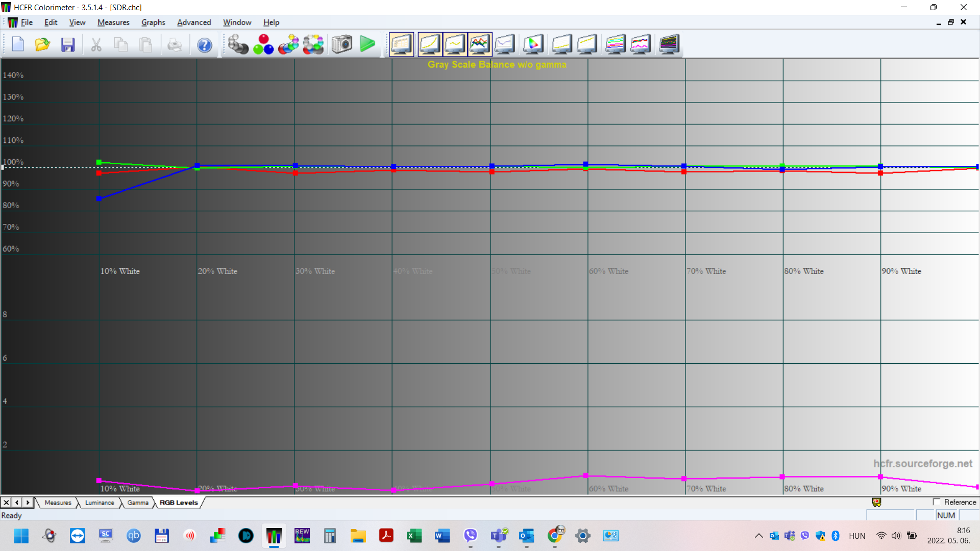Print via the printer toolbar icon

click(x=174, y=44)
